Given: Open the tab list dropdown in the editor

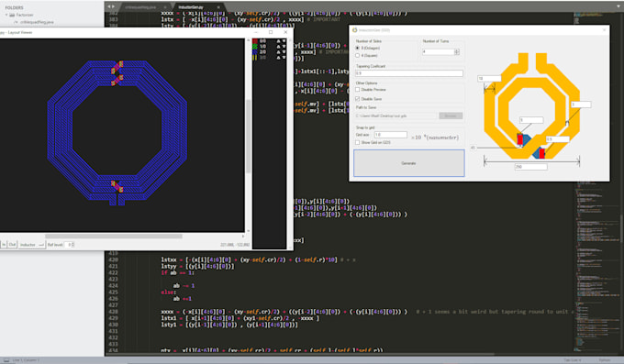Looking at the screenshot, I should (618, 6).
